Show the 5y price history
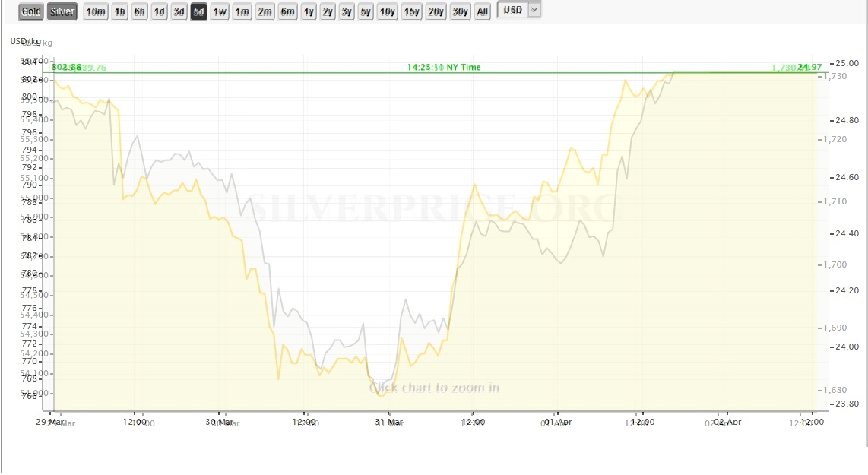The height and width of the screenshot is (475, 868). pos(366,11)
